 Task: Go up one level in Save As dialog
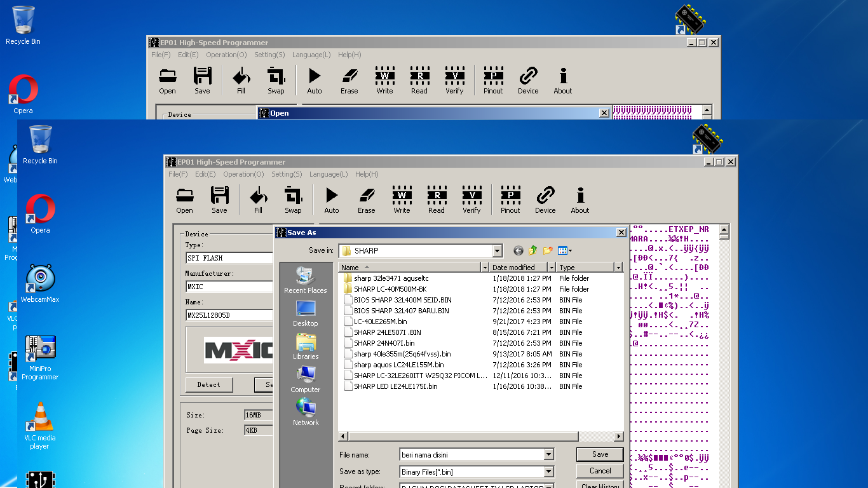coord(532,251)
